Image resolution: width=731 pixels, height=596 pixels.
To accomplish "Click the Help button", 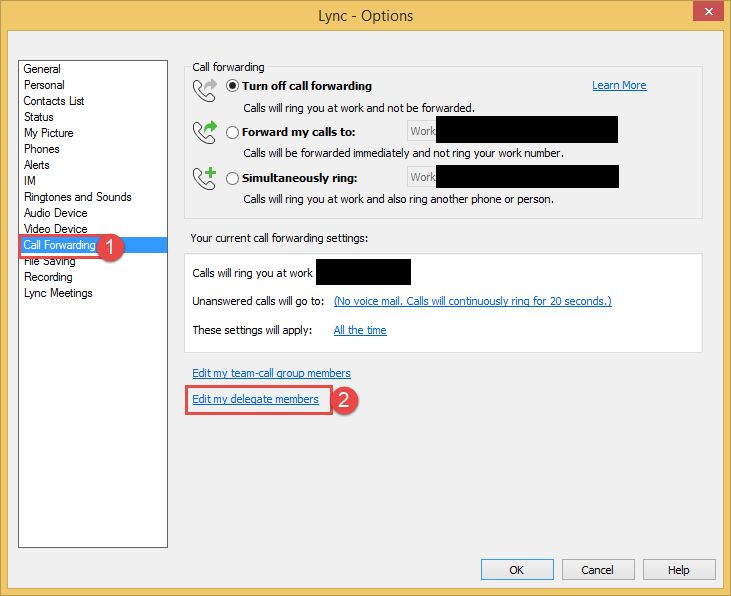I will pos(679,570).
